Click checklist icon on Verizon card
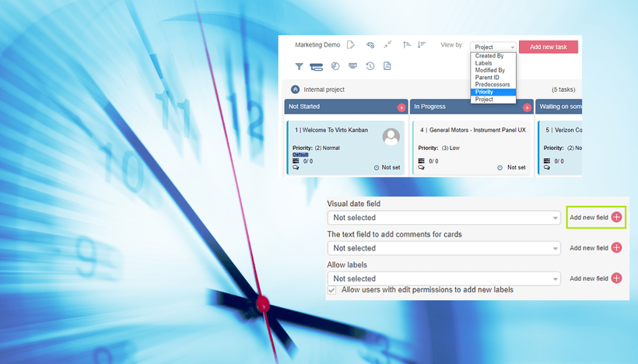The height and width of the screenshot is (364, 638). point(547,161)
